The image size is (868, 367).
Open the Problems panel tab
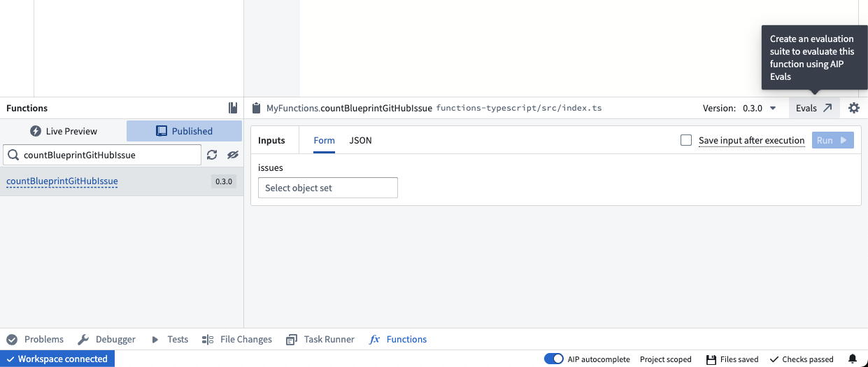point(35,339)
